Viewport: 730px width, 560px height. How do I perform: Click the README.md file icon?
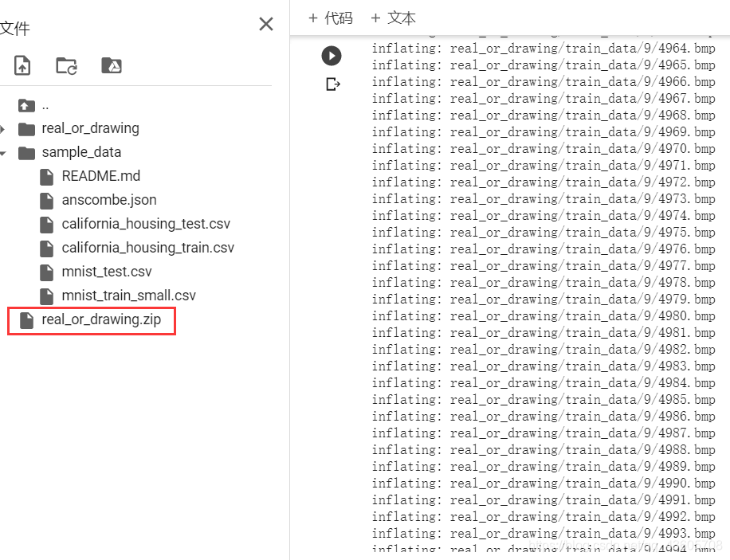coord(46,176)
